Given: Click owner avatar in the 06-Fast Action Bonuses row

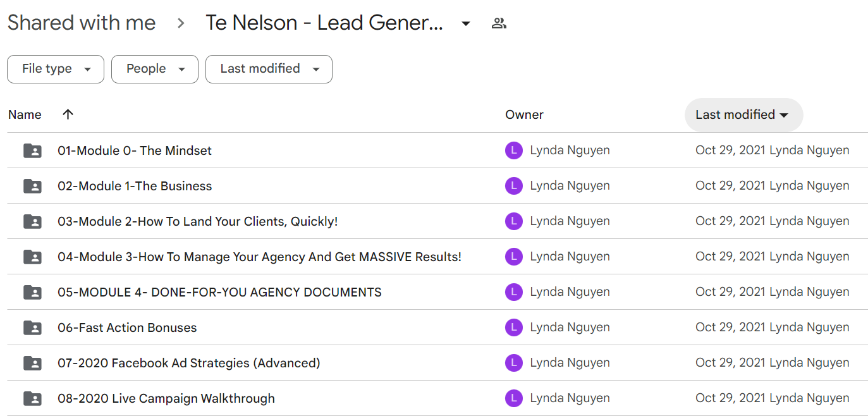Looking at the screenshot, I should tap(514, 327).
